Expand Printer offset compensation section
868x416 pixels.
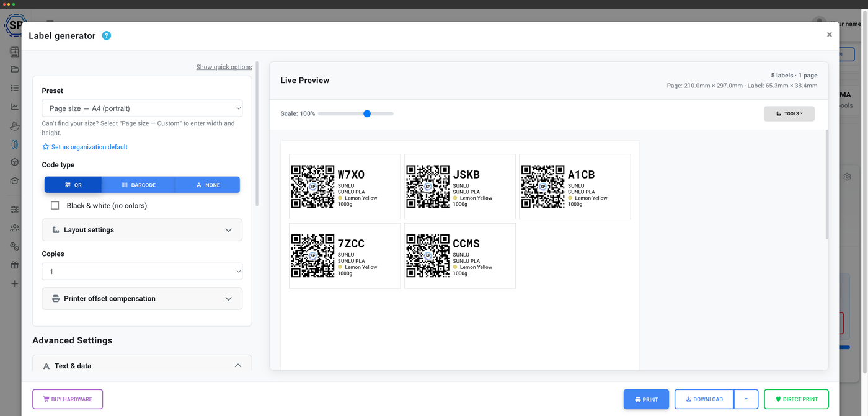(142, 299)
